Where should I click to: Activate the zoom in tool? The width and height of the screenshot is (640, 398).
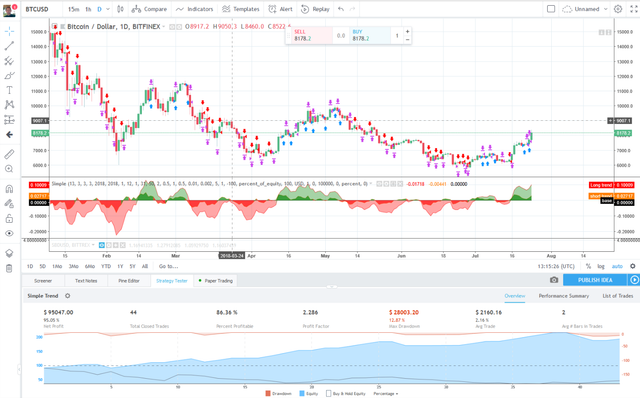[x=9, y=169]
